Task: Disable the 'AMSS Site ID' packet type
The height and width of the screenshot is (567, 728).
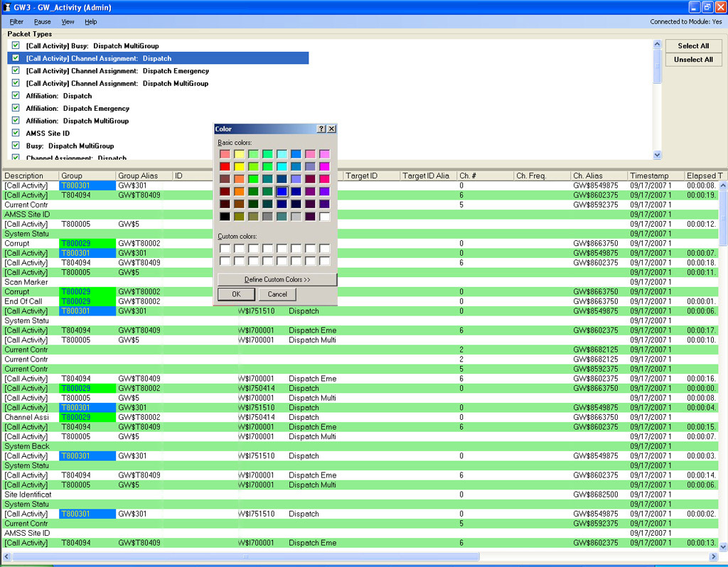Action: (15, 133)
